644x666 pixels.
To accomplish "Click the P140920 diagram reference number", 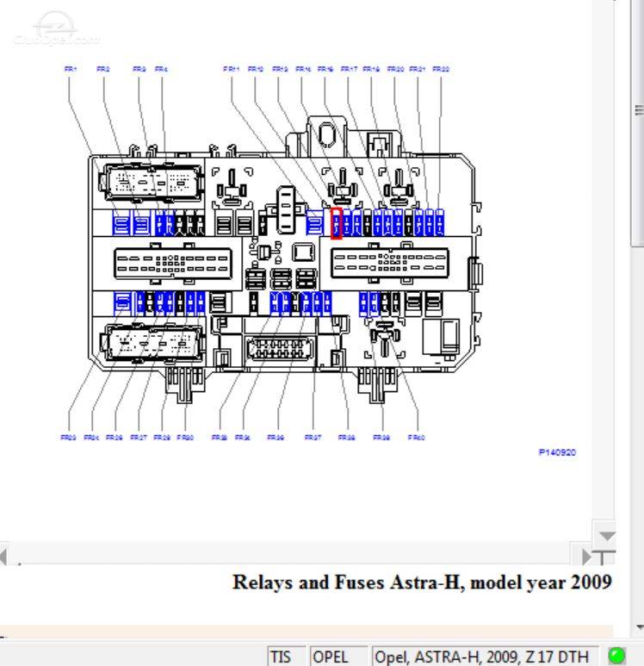I will tap(557, 452).
